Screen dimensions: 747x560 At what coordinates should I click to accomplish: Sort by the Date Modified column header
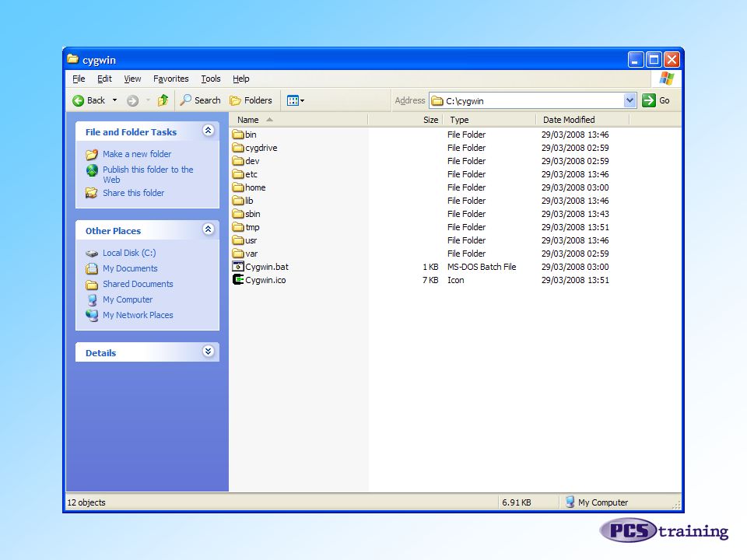coord(583,120)
